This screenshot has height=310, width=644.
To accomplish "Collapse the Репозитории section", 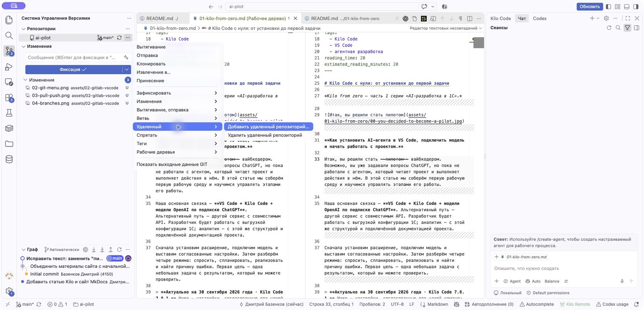I will pyautogui.click(x=23, y=29).
